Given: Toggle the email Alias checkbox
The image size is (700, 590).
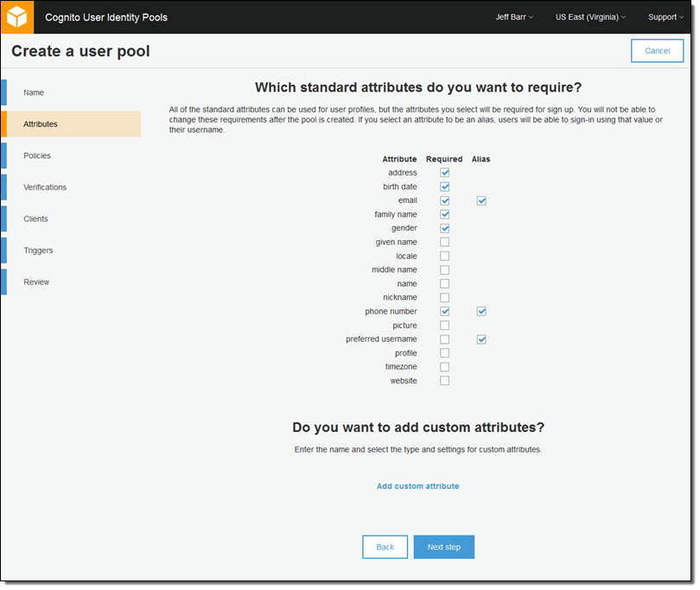Looking at the screenshot, I should tap(481, 200).
